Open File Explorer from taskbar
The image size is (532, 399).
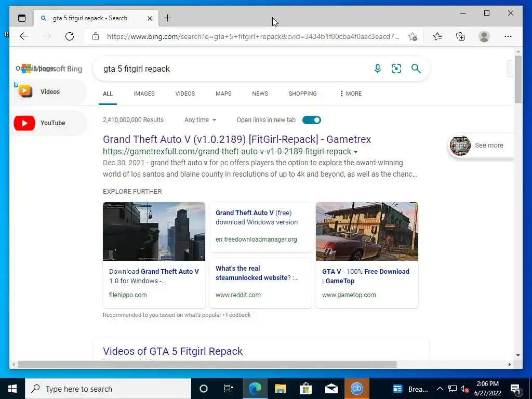point(280,389)
